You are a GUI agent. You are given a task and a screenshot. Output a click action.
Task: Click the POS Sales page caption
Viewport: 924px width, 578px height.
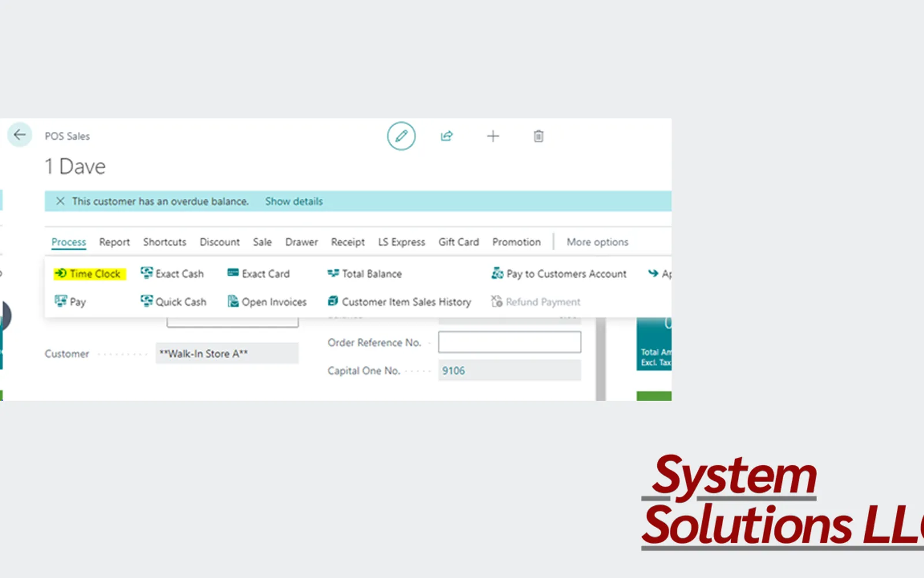pos(68,136)
